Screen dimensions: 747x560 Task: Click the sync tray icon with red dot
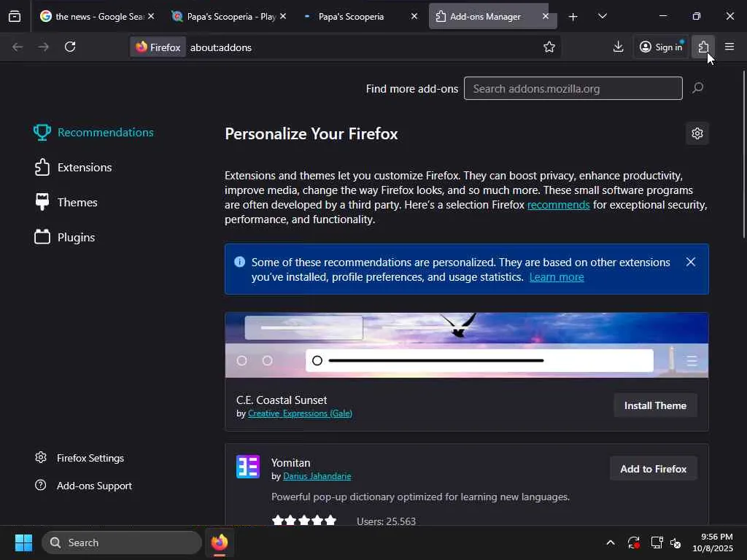point(633,542)
